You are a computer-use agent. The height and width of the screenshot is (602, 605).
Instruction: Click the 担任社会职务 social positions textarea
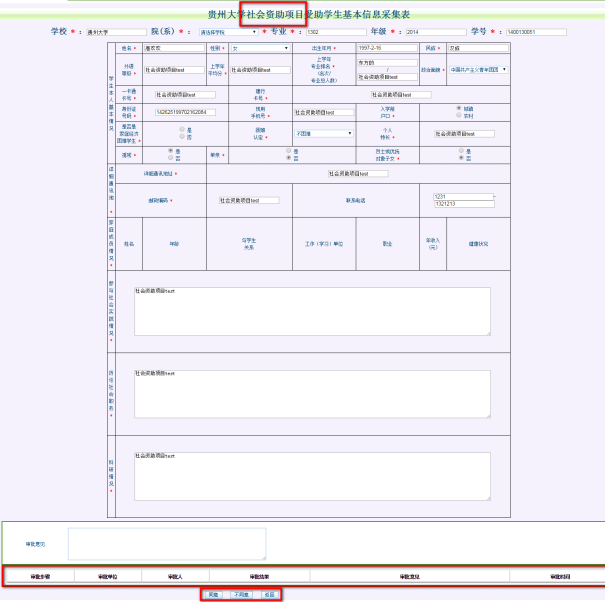click(313, 394)
